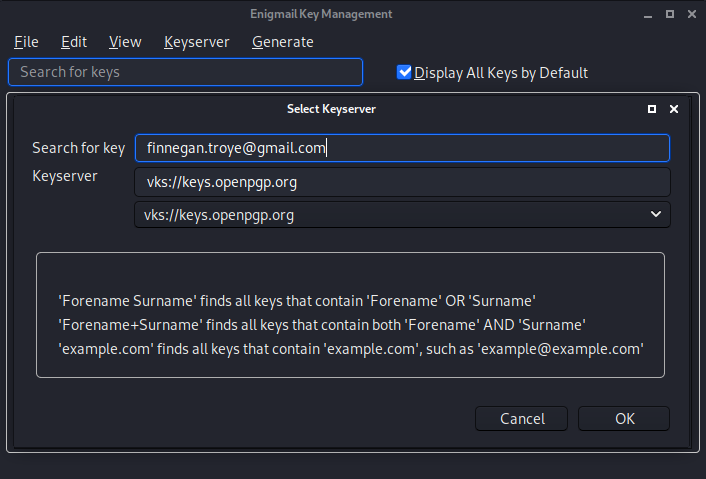
Task: Open the Keyserver menu in menu bar
Action: click(196, 42)
